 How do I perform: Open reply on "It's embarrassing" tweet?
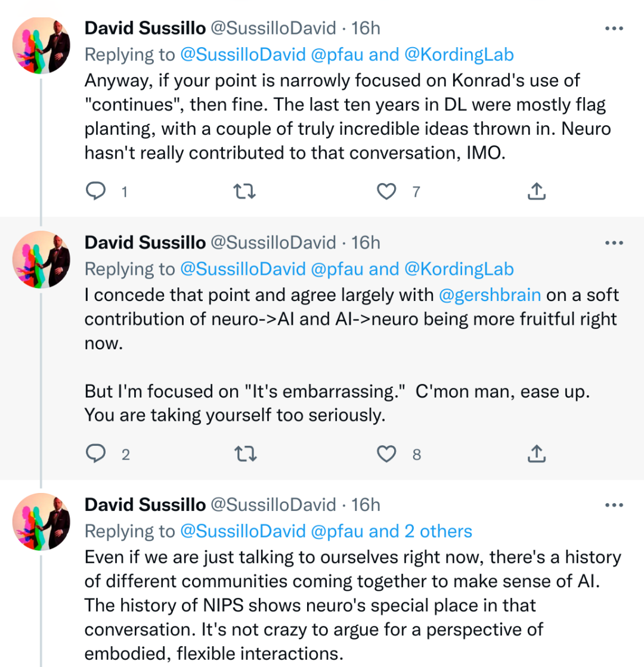coord(96,454)
